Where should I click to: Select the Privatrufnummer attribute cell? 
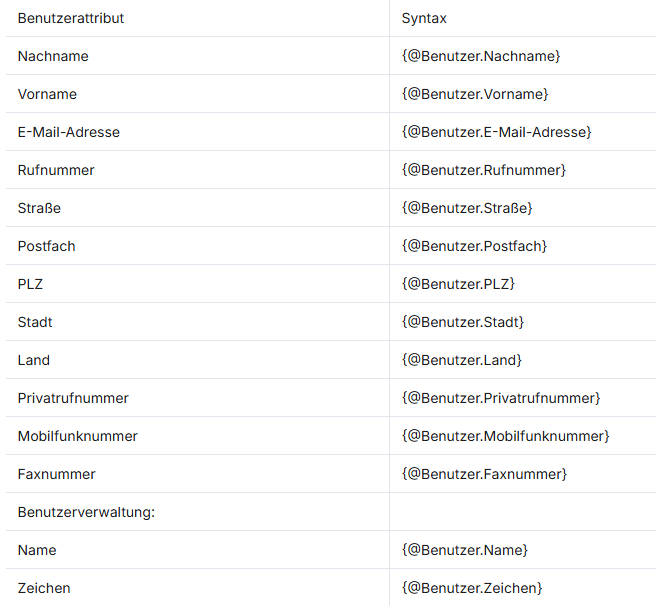pos(73,398)
